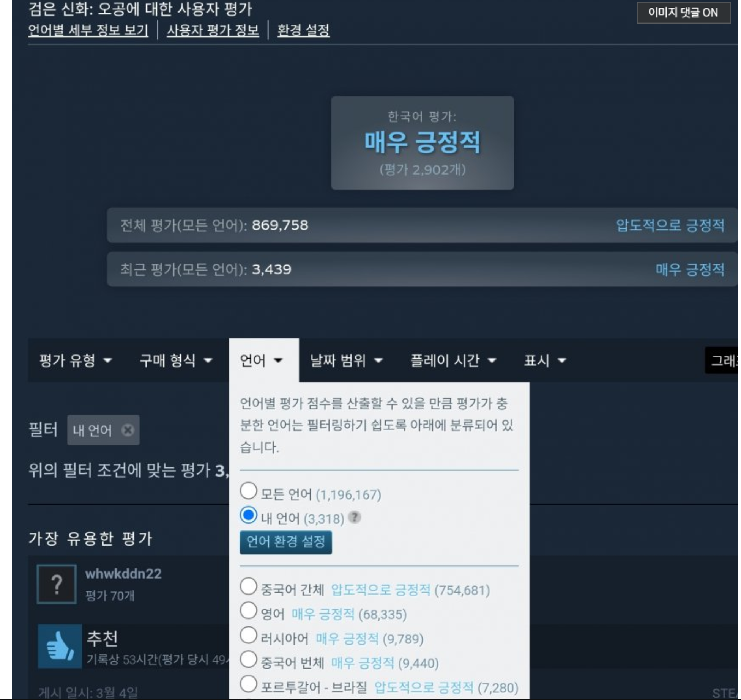Image resolution: width=741 pixels, height=700 pixels.
Task: Choose 포르투갈어 - 브라질 radio button
Action: tap(248, 684)
